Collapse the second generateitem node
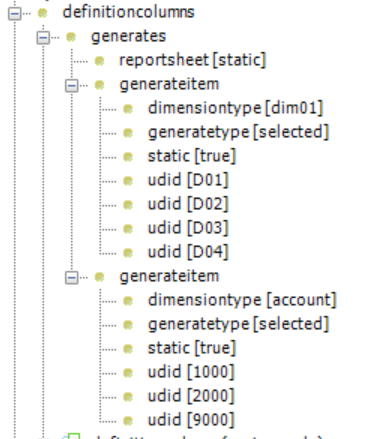 click(x=72, y=277)
